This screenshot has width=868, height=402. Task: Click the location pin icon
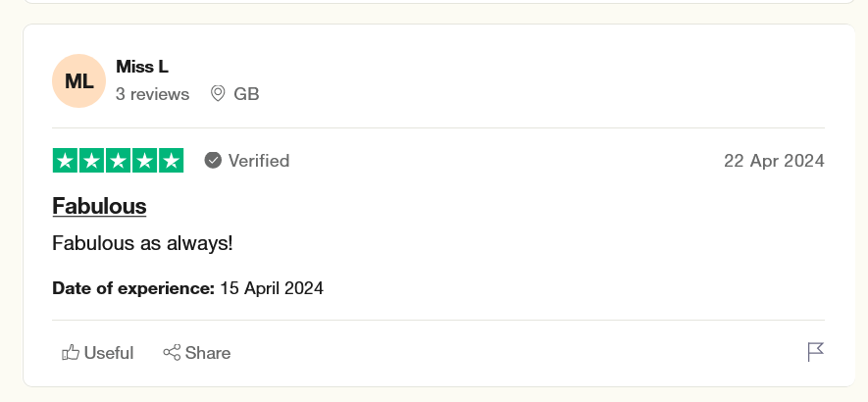(218, 94)
